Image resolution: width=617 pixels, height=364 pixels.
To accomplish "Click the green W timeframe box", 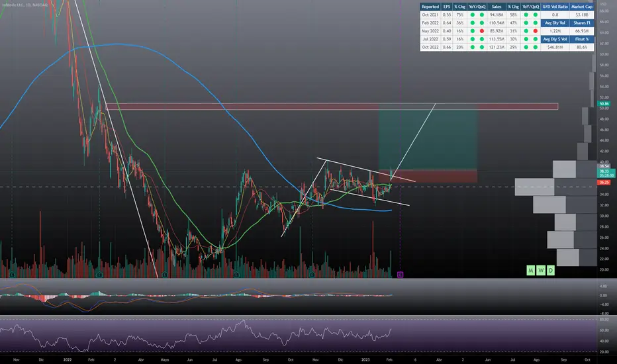I will pyautogui.click(x=541, y=270).
